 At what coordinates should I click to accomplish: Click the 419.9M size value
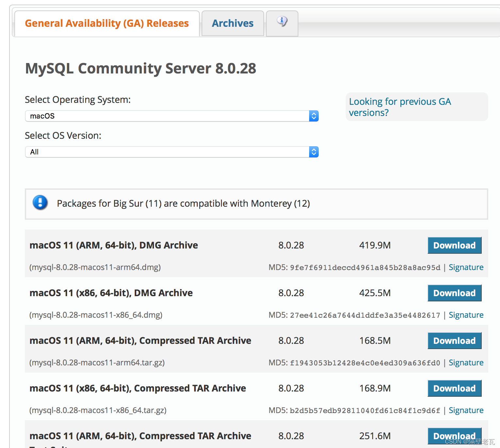click(x=375, y=245)
